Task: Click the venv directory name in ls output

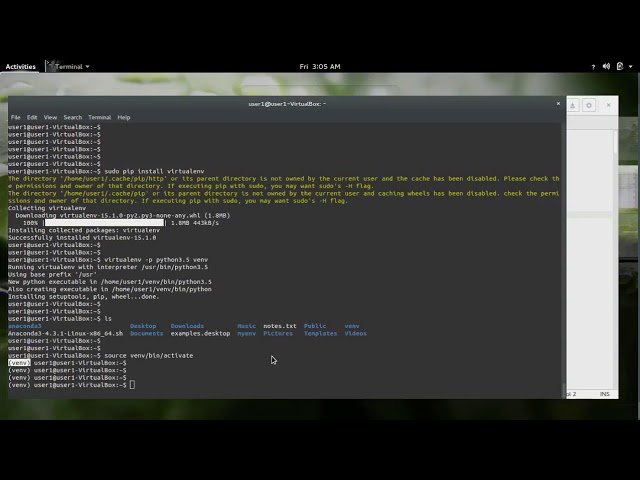Action: tap(352, 326)
